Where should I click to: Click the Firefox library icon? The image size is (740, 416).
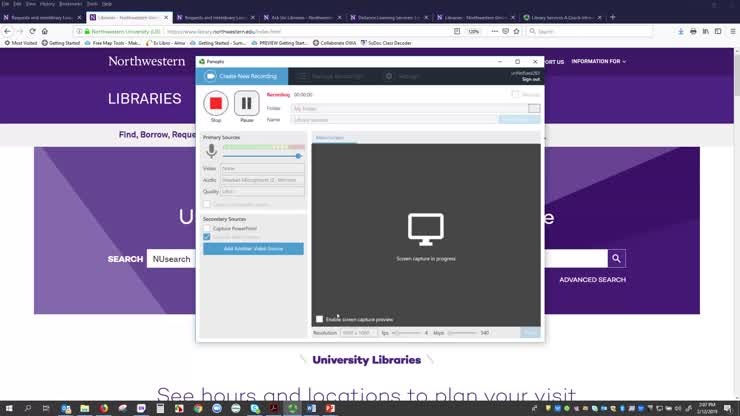pos(706,31)
